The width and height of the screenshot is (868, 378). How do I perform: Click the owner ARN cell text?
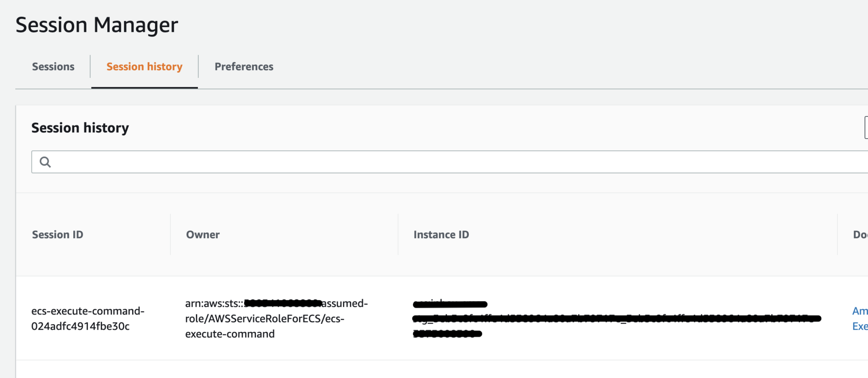click(x=276, y=318)
